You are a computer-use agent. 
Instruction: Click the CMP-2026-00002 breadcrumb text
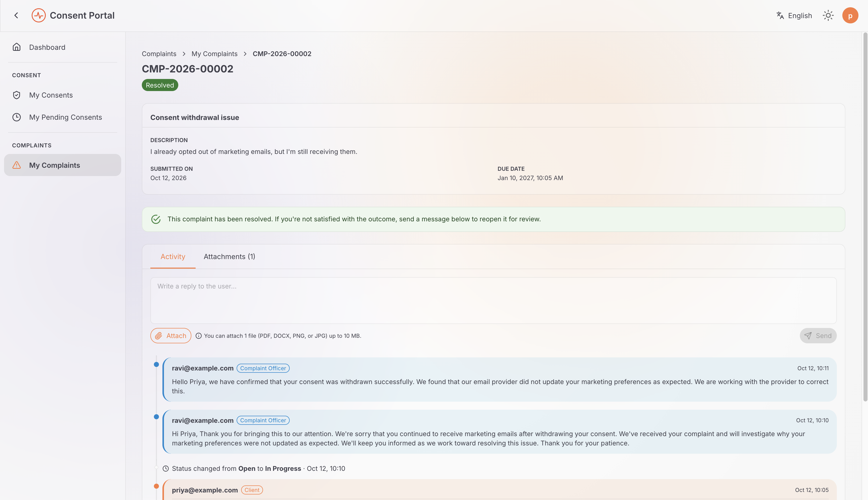282,54
